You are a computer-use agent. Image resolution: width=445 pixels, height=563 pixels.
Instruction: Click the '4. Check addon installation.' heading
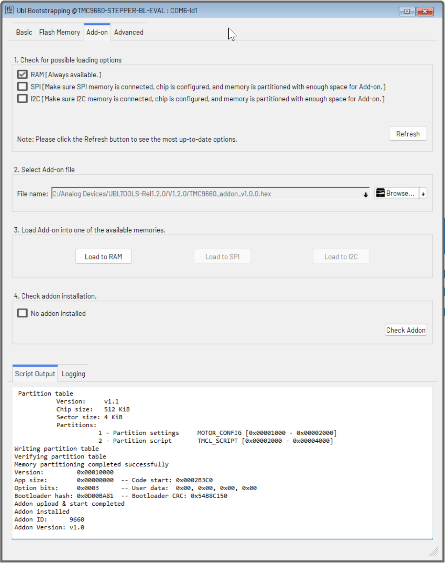pos(55,296)
